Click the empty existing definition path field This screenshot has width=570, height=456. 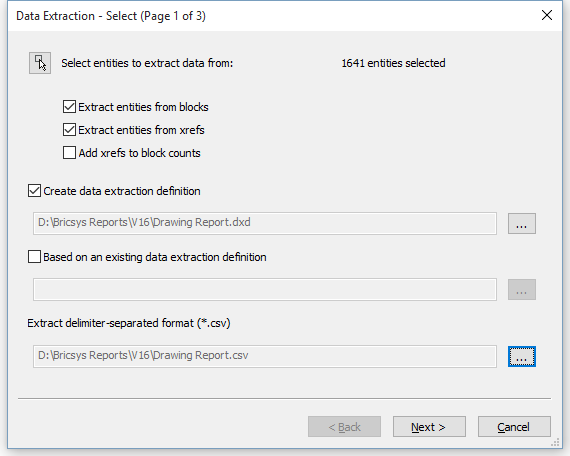[265, 289]
